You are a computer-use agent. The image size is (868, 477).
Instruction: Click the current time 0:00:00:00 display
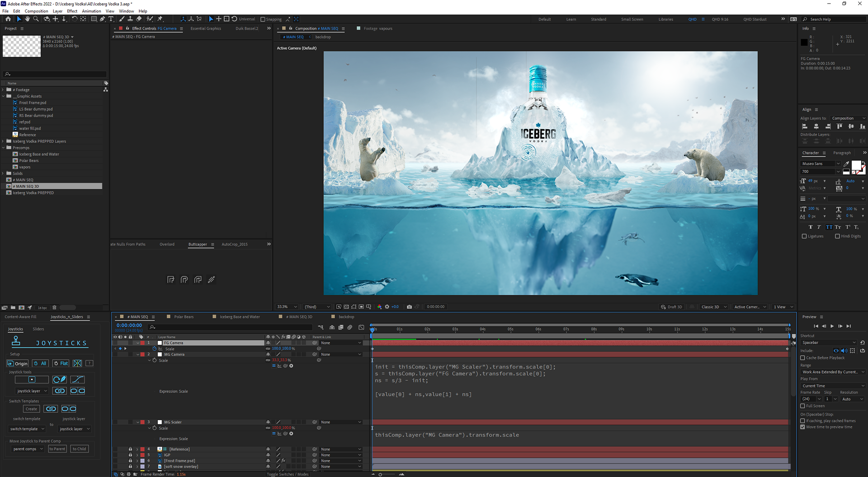coord(129,325)
